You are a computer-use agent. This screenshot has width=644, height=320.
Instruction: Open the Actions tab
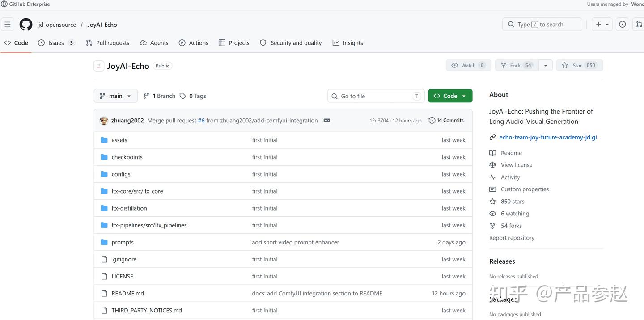[193, 43]
